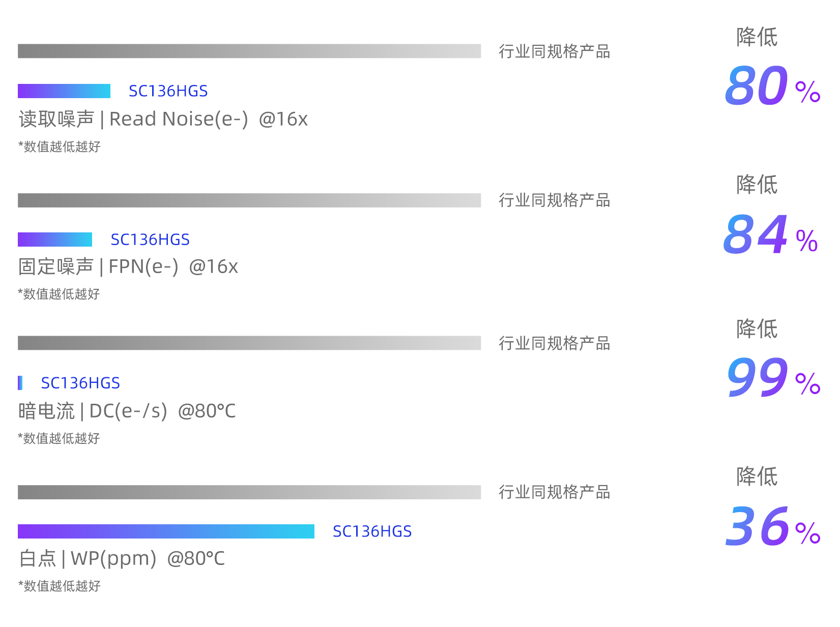The height and width of the screenshot is (627, 840).
Task: Click the '行业同规格产品' label in the Read Noise row
Action: coord(554,51)
